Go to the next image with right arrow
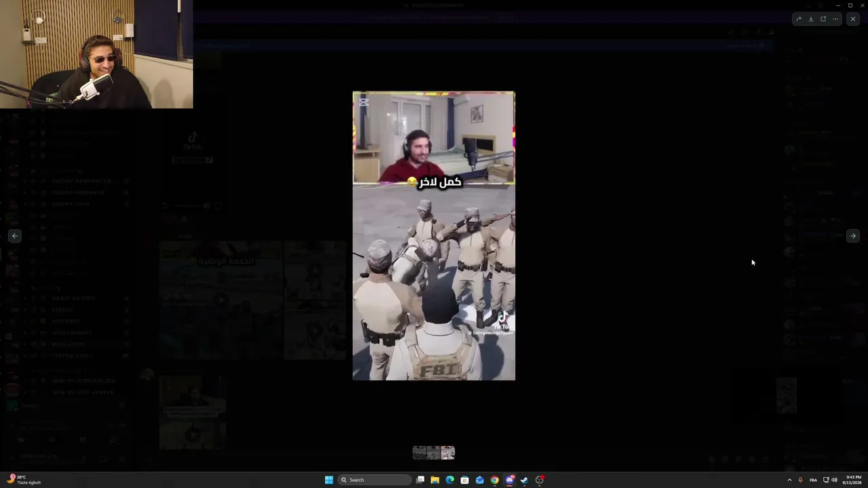The image size is (868, 488). (853, 236)
